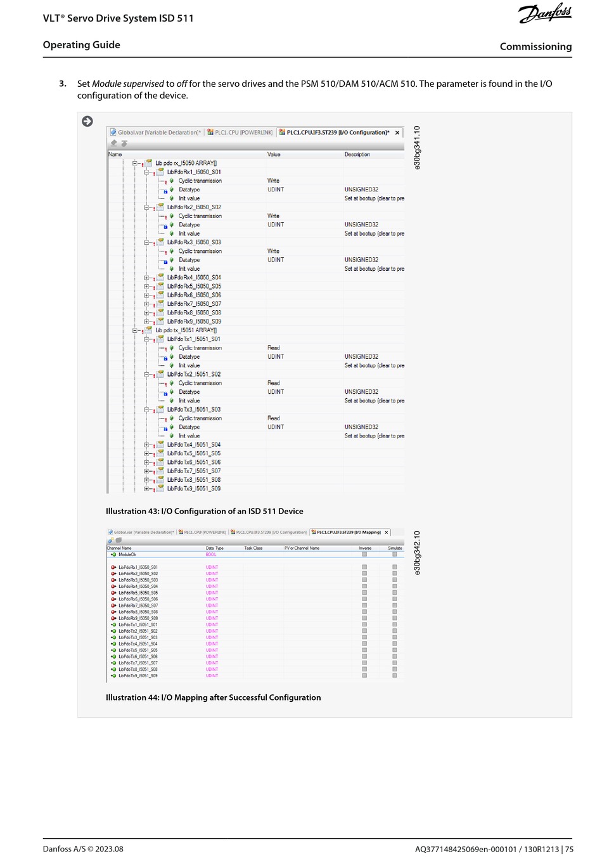Switch to the Global.var Variable Declaration tab in the upper window

155,133
